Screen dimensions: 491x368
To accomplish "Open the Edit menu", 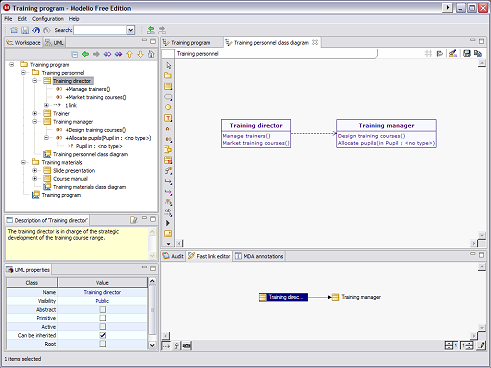I will (x=22, y=19).
